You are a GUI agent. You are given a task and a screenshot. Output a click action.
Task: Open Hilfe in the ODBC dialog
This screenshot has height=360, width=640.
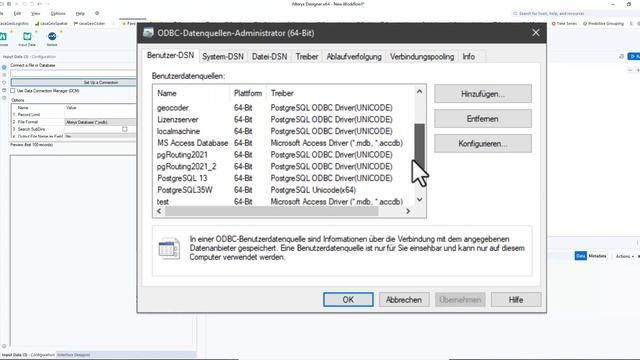[x=516, y=300]
